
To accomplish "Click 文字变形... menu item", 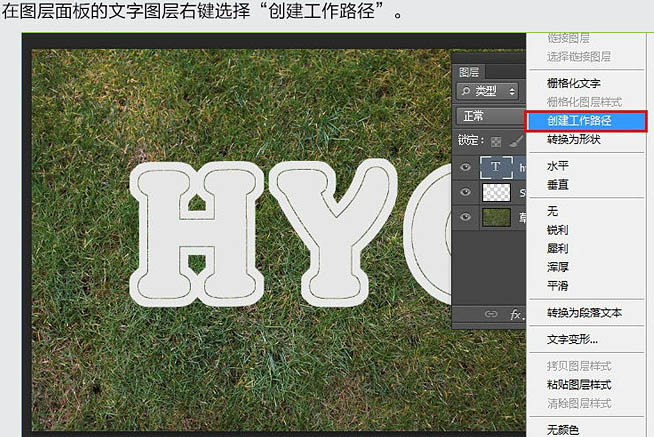I will tap(572, 339).
